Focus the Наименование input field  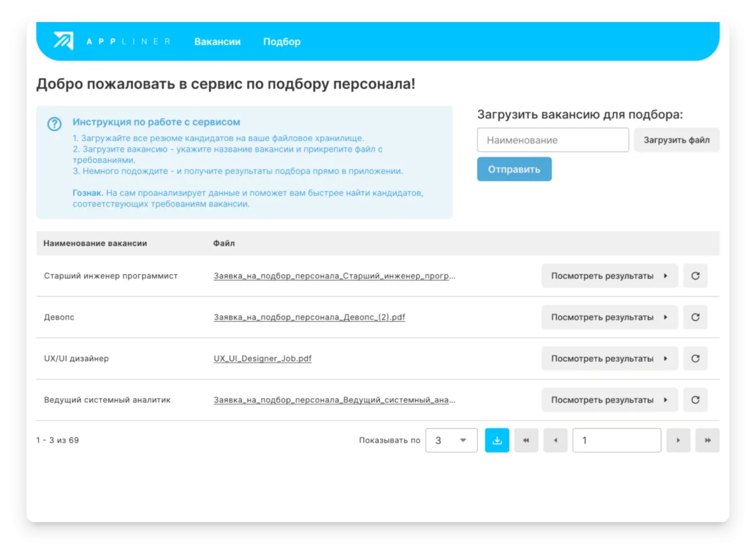553,140
